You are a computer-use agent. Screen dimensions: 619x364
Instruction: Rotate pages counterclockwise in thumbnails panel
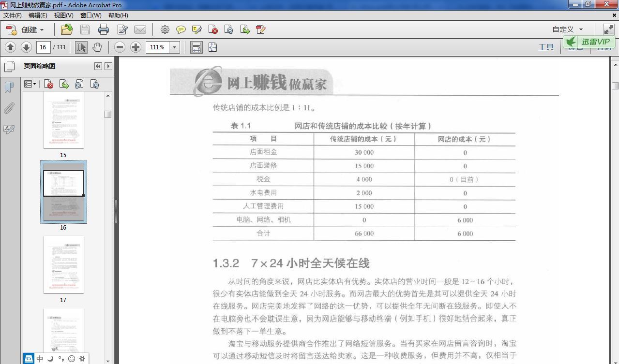tap(79, 84)
